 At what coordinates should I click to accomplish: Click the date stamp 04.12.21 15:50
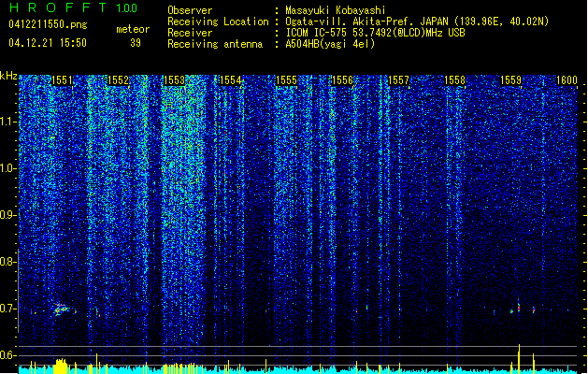coord(48,43)
